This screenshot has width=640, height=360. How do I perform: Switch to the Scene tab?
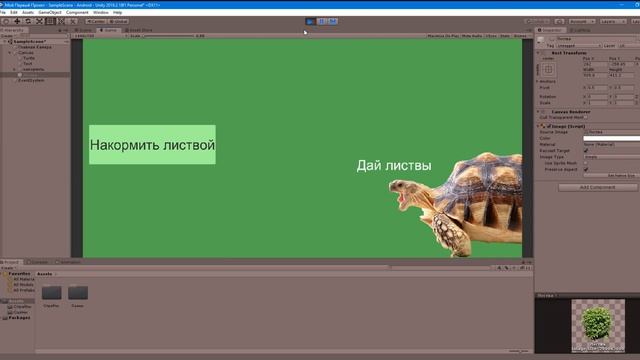[x=84, y=30]
